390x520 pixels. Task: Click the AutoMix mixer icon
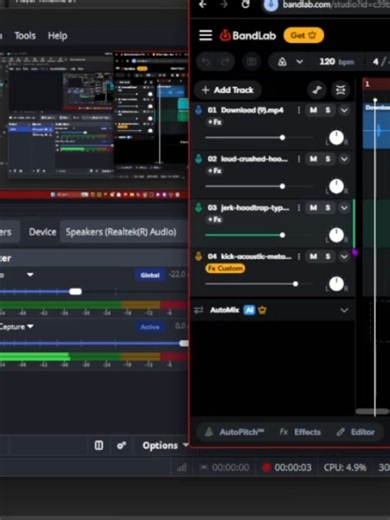[x=199, y=310]
